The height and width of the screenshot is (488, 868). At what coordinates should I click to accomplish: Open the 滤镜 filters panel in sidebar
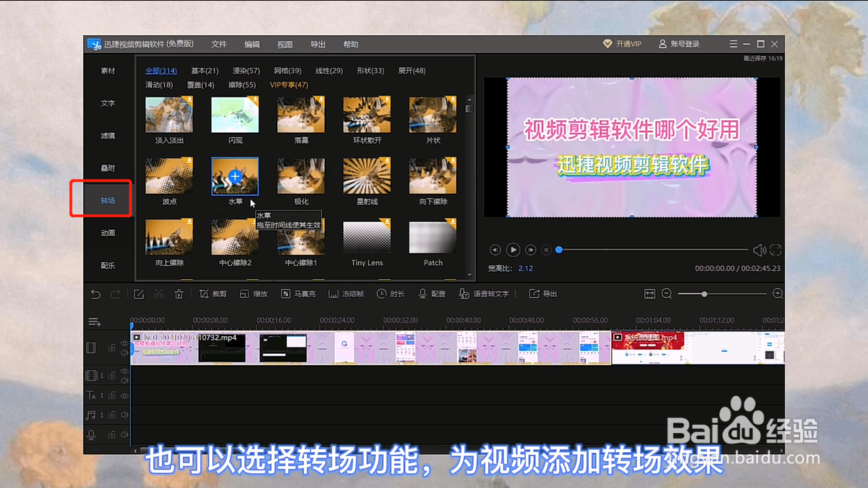coord(107,136)
